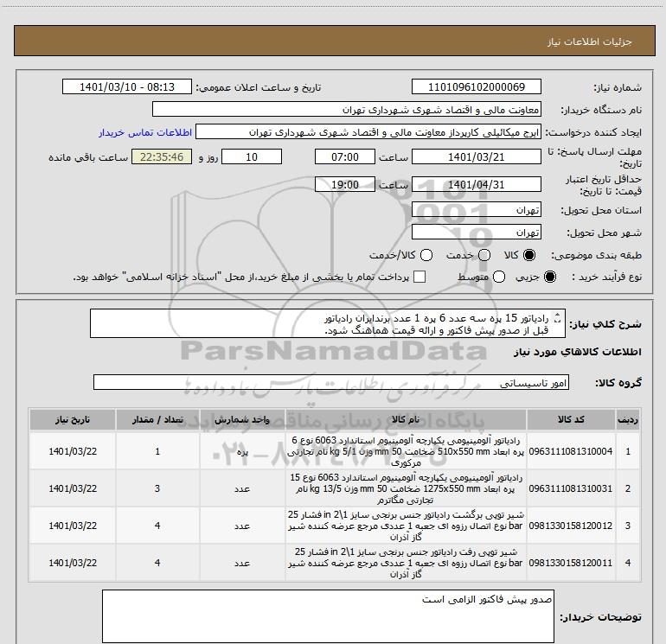Click the announcement date field 1401/03/10 - 08:13
The image size is (666, 644).
click(127, 86)
